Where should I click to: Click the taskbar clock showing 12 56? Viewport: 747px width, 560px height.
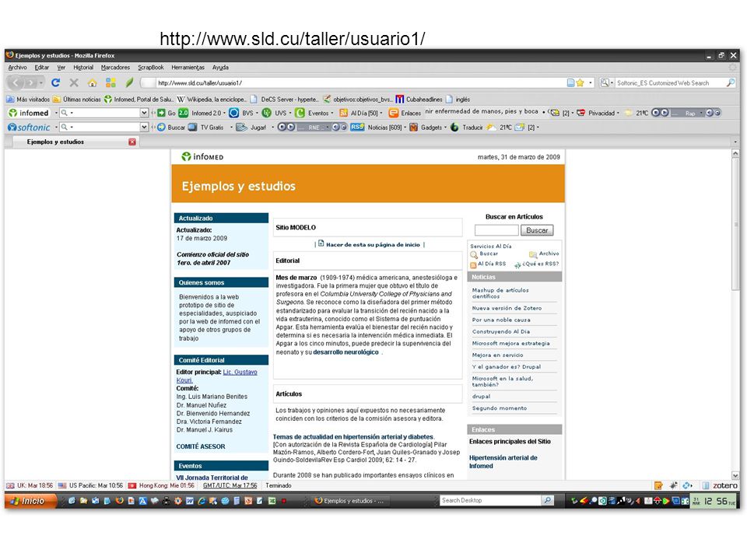coord(714,500)
